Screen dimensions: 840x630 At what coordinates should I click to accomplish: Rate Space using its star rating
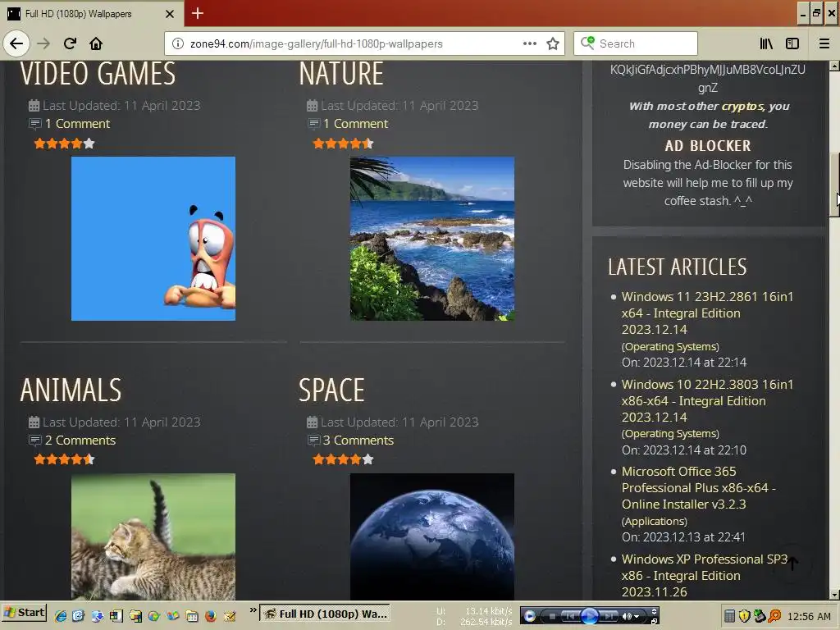pyautogui.click(x=343, y=459)
